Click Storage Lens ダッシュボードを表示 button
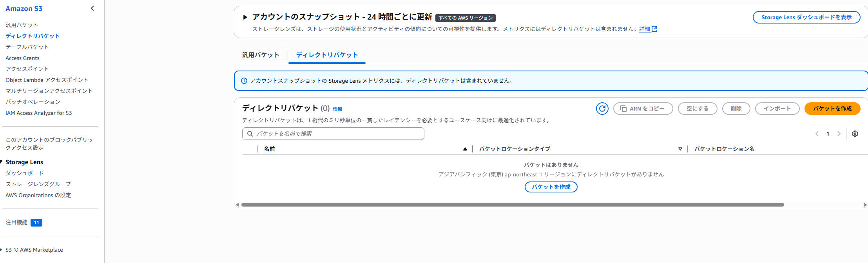868x263 pixels. pyautogui.click(x=806, y=17)
